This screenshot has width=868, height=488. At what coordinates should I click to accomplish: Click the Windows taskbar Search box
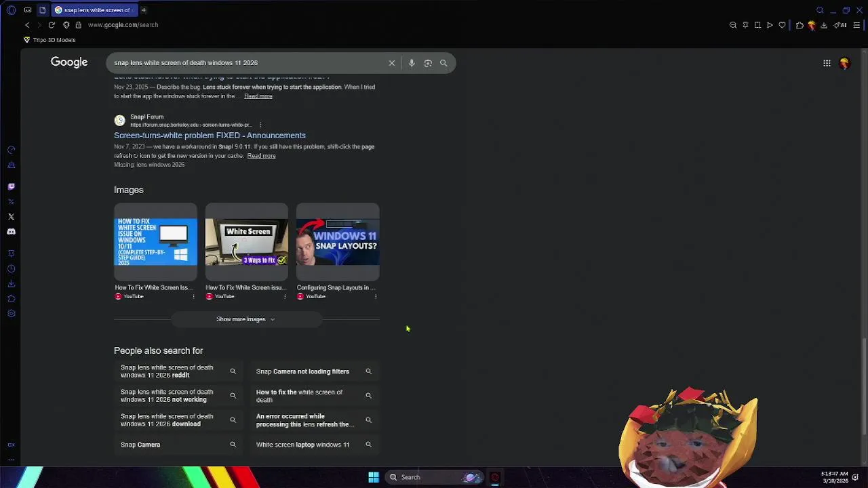(434, 477)
